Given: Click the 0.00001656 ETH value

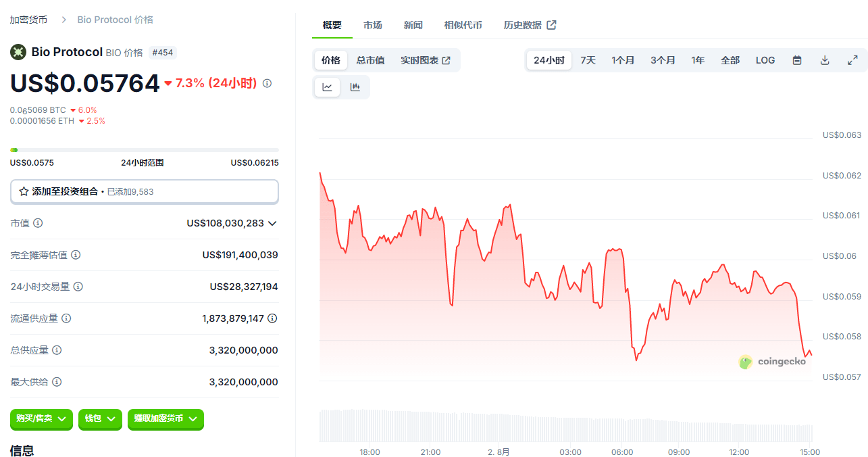Looking at the screenshot, I should [42, 121].
